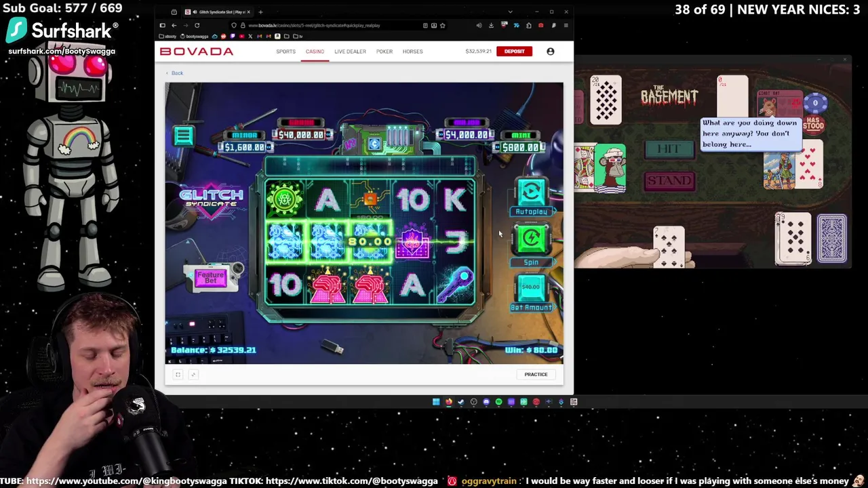868x488 pixels.
Task: Click the browser extensions icon
Action: coord(528,26)
